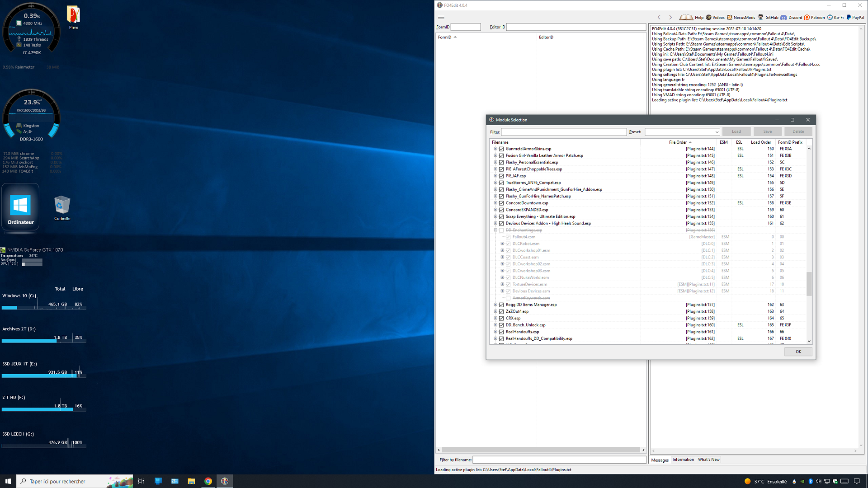Viewport: 868px width, 488px height.
Task: Expand the TortureDevices.esm node
Action: [502, 284]
